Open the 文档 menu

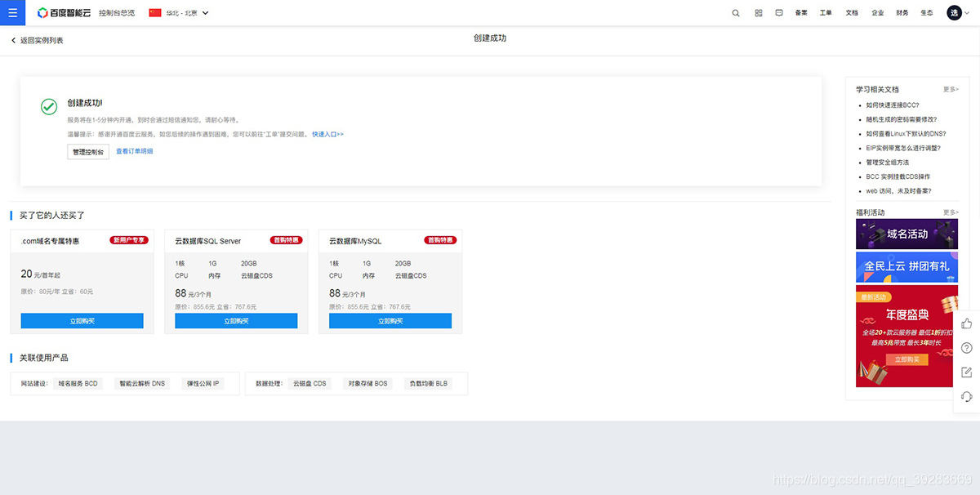tap(852, 13)
